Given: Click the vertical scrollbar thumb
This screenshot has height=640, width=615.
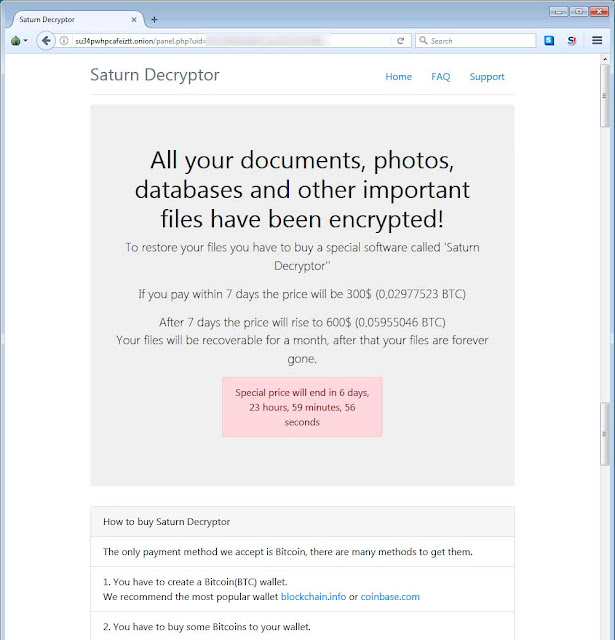Looking at the screenshot, I should (605, 96).
